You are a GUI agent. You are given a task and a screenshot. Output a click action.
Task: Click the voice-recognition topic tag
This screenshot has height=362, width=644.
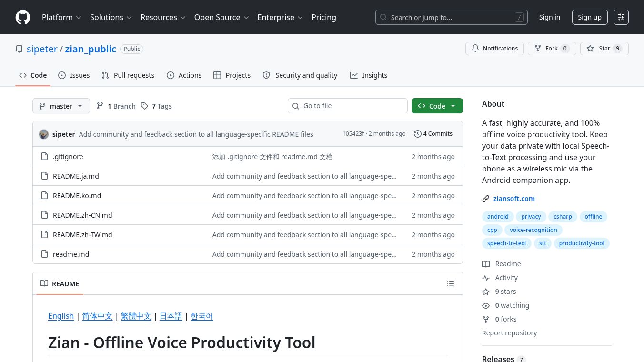(533, 230)
